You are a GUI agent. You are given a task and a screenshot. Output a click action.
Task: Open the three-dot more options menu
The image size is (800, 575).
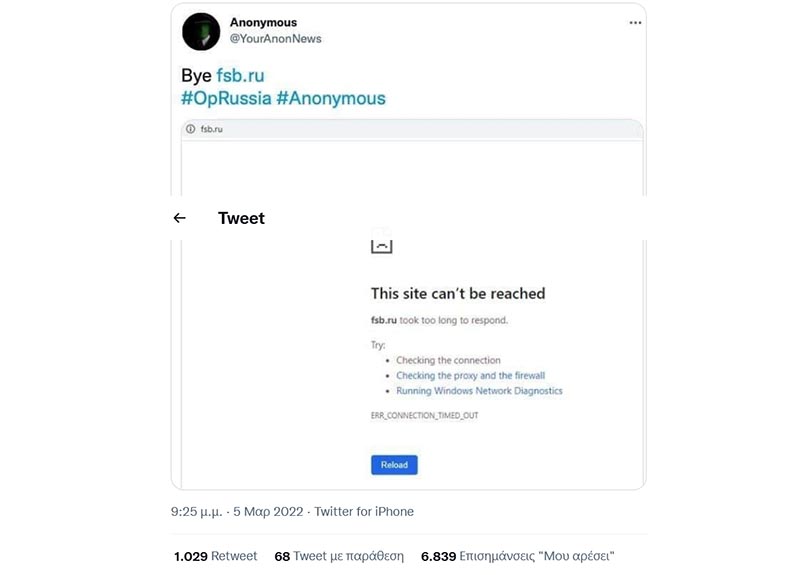tap(635, 22)
